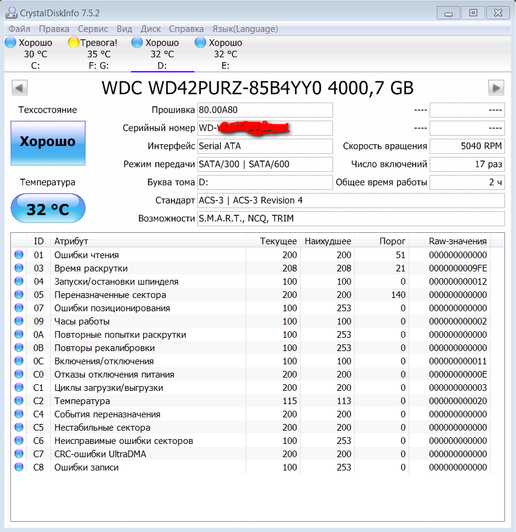The image size is (516, 532).
Task: Open the Правка menu
Action: point(54,29)
